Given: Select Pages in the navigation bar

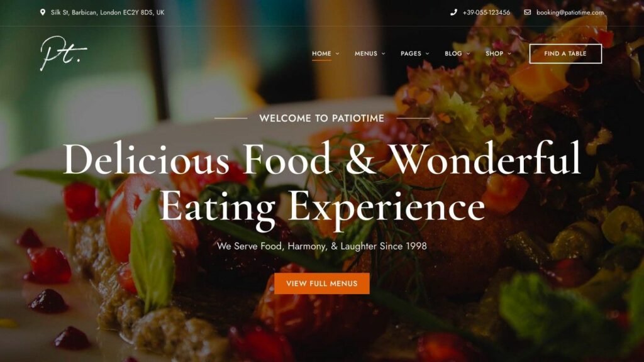Looking at the screenshot, I should (x=411, y=53).
